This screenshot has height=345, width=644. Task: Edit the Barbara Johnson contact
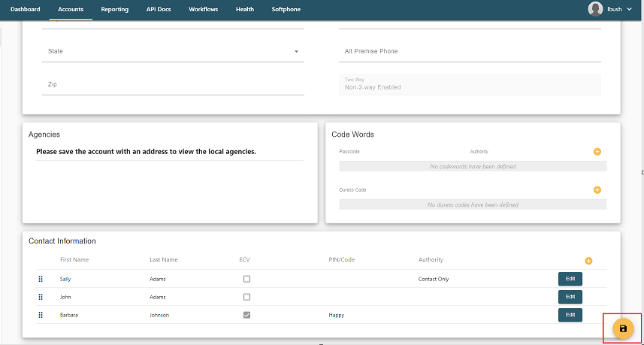[x=570, y=315]
